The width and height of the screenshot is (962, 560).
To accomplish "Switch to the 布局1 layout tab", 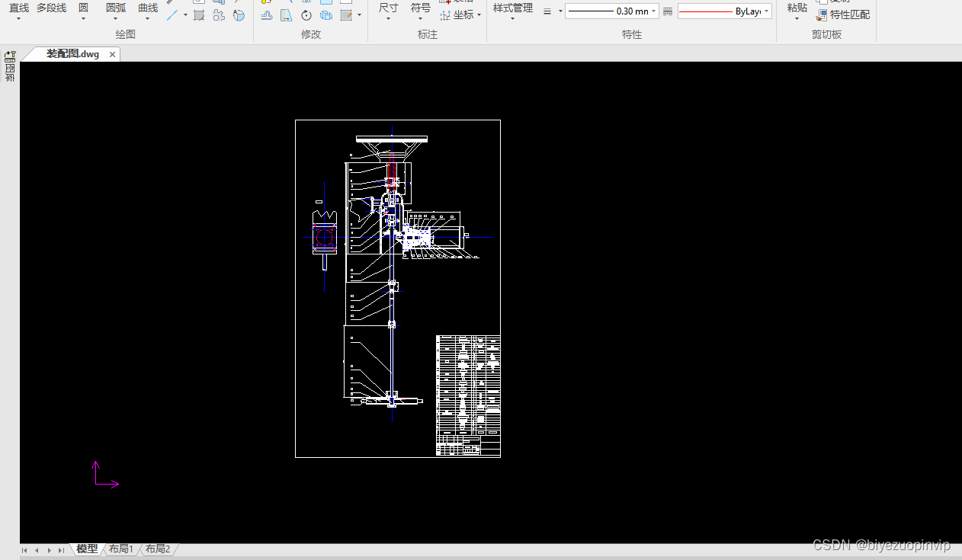I will pyautogui.click(x=120, y=549).
